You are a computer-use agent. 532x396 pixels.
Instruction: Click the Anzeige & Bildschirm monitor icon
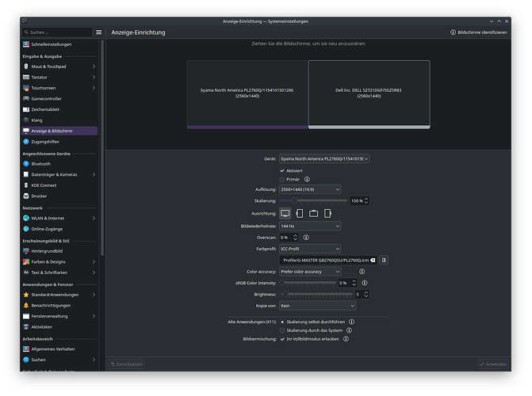pyautogui.click(x=26, y=131)
